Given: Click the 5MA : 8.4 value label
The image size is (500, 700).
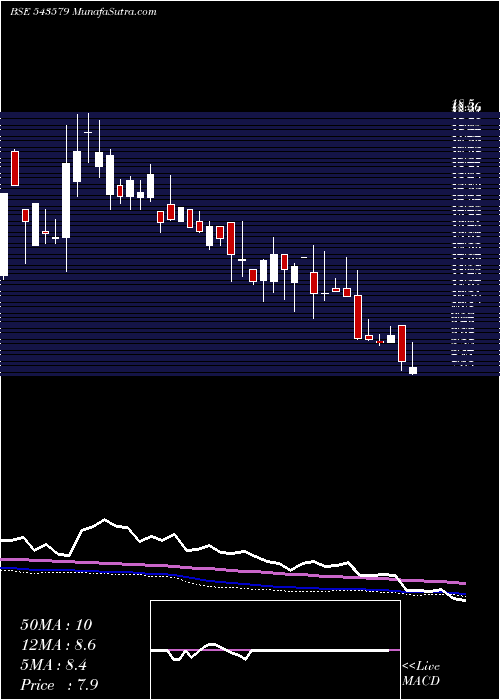Looking at the screenshot, I should (54, 665).
